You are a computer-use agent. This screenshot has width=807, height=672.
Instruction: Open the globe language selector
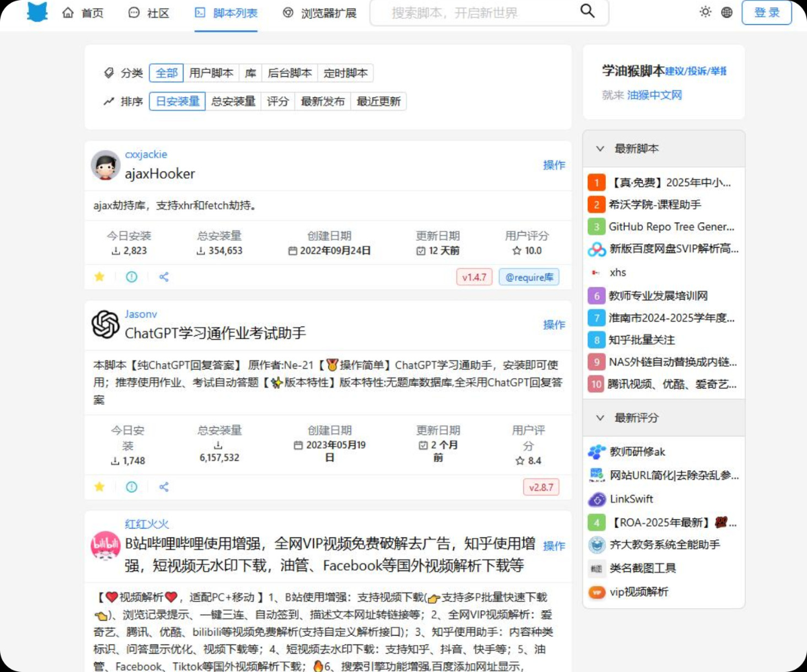tap(727, 12)
